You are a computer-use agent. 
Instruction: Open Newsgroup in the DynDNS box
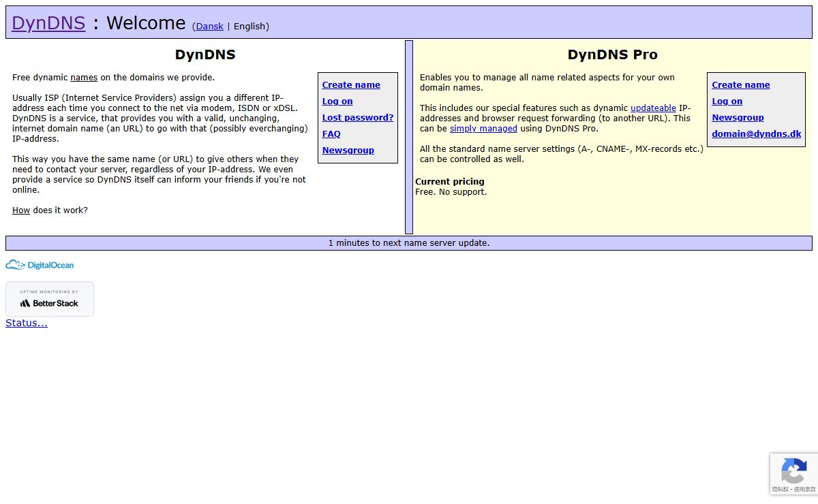click(x=348, y=150)
